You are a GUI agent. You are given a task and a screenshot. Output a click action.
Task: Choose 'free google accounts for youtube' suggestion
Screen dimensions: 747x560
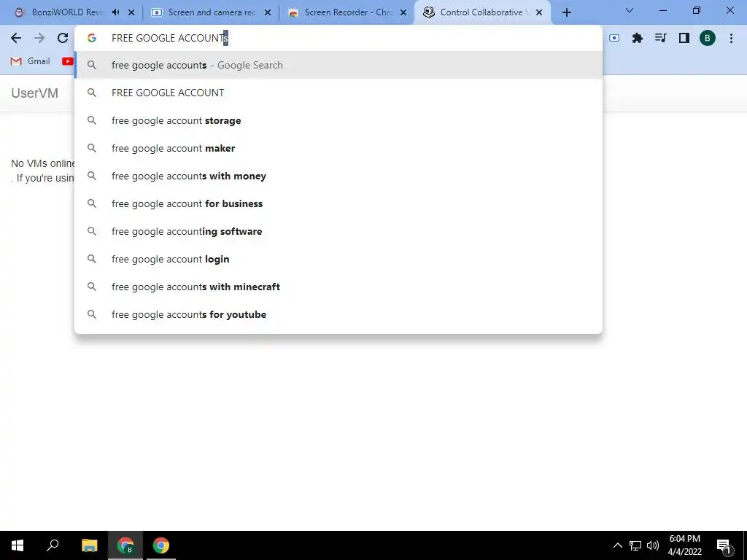point(338,314)
